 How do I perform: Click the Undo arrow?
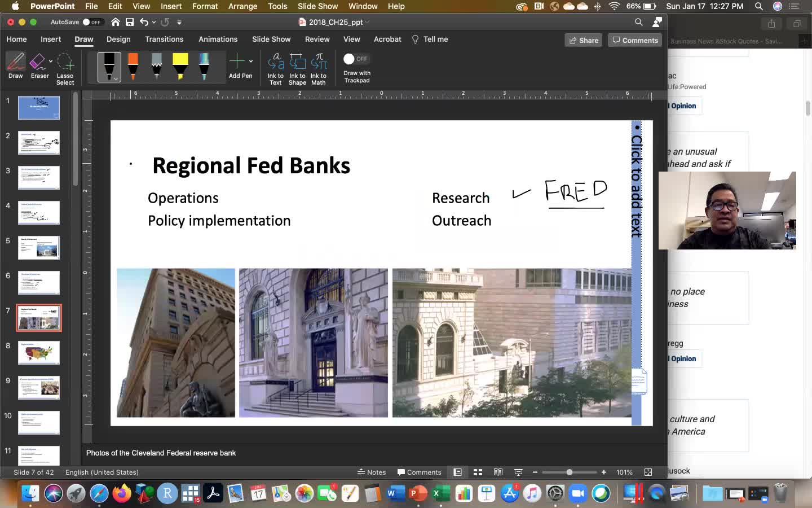click(144, 22)
